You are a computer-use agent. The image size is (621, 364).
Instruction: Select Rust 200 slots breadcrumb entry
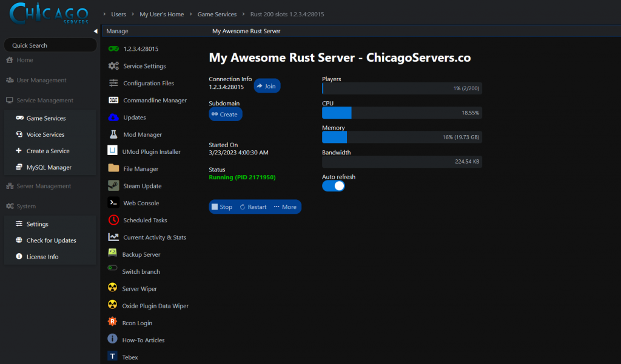(x=287, y=15)
